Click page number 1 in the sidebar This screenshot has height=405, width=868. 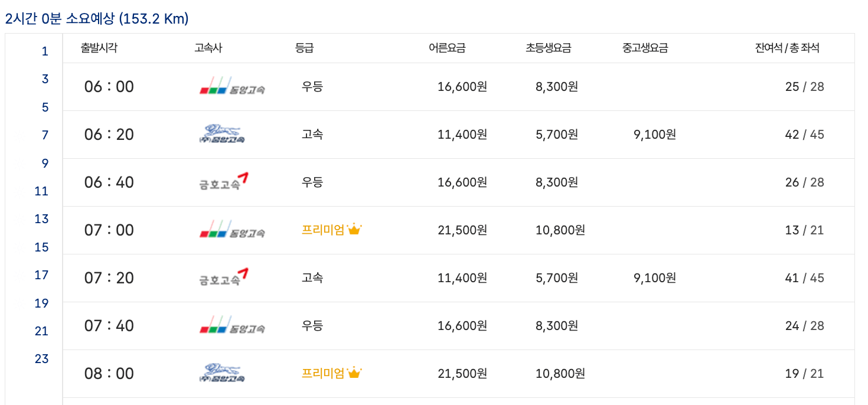pyautogui.click(x=44, y=51)
